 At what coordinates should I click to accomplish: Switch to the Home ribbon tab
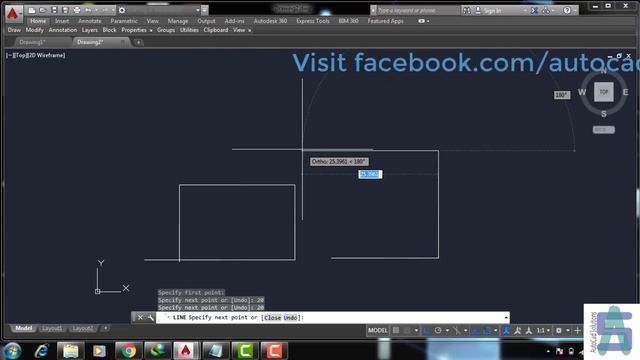(38, 21)
